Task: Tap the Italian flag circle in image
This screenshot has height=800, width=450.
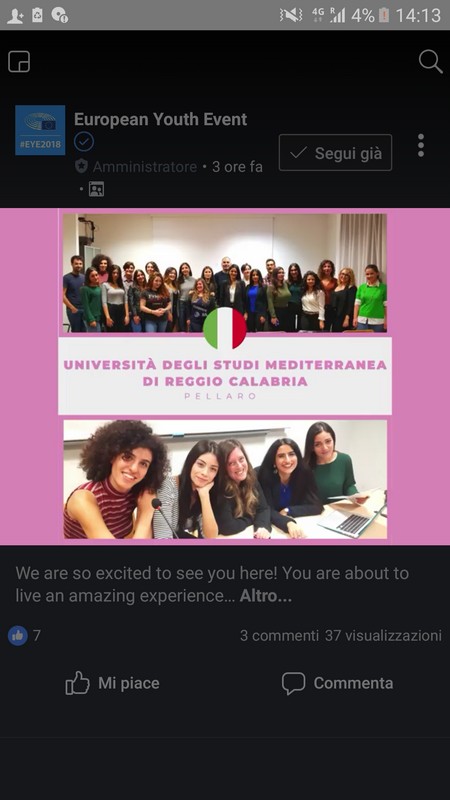Action: coord(224,328)
